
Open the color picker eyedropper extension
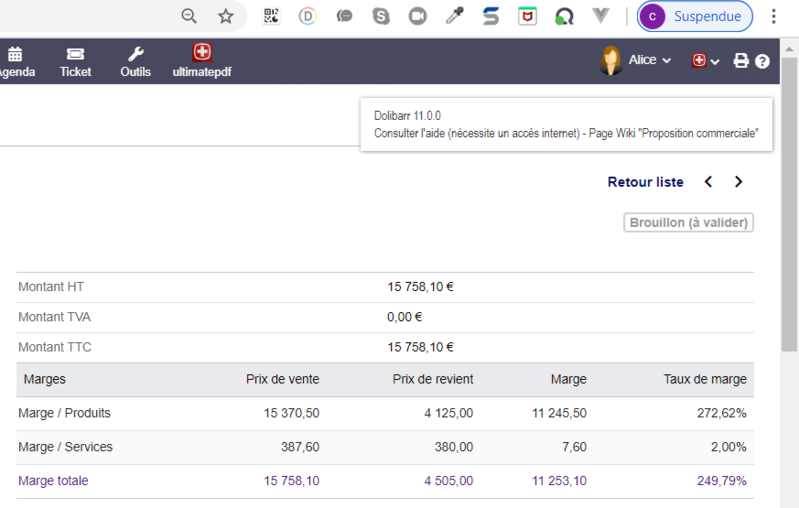pyautogui.click(x=454, y=16)
